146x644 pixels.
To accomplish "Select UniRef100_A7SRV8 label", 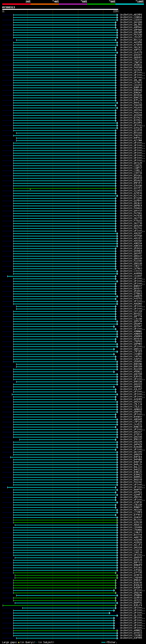I will pyautogui.click(x=131, y=45).
